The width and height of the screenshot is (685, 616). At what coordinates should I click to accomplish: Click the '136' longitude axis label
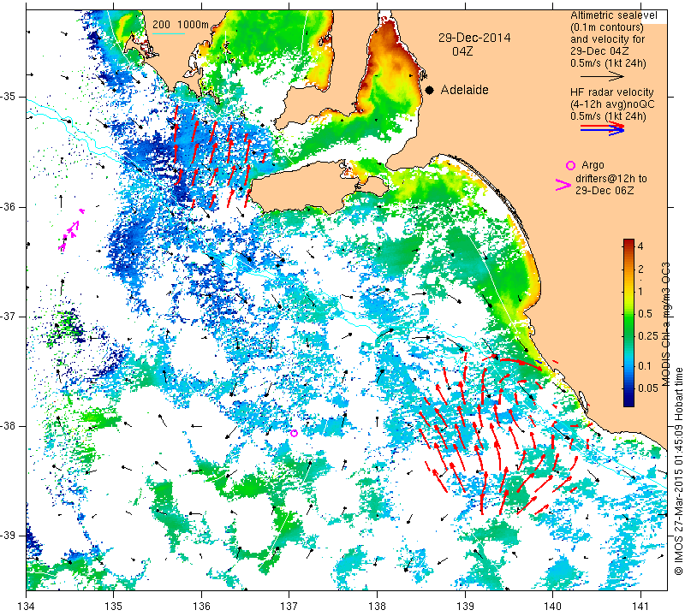tap(201, 606)
